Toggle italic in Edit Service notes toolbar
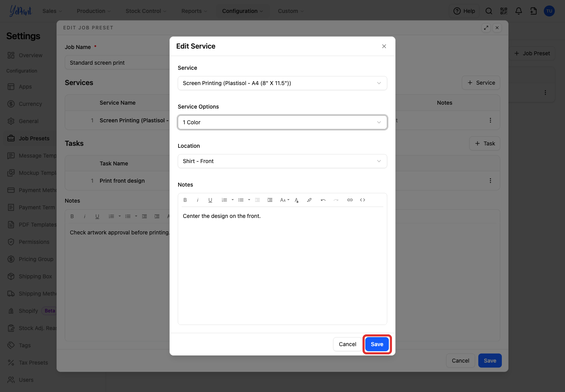Screen dimensions: 565x392 click(x=198, y=200)
